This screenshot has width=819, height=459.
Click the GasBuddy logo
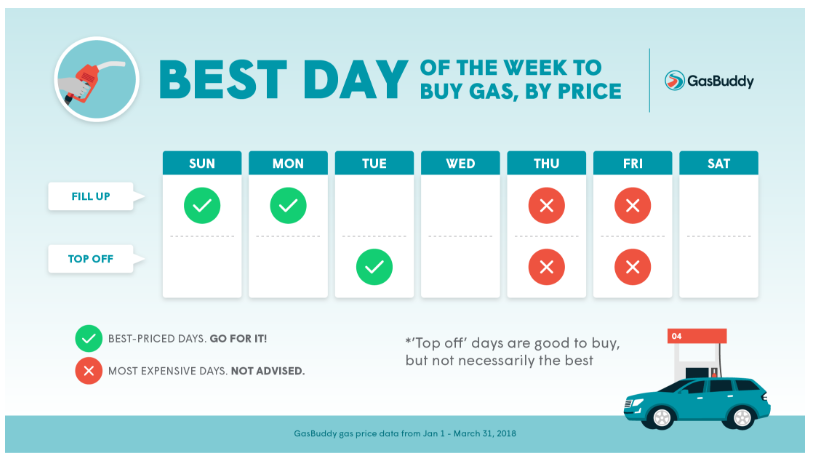709,81
